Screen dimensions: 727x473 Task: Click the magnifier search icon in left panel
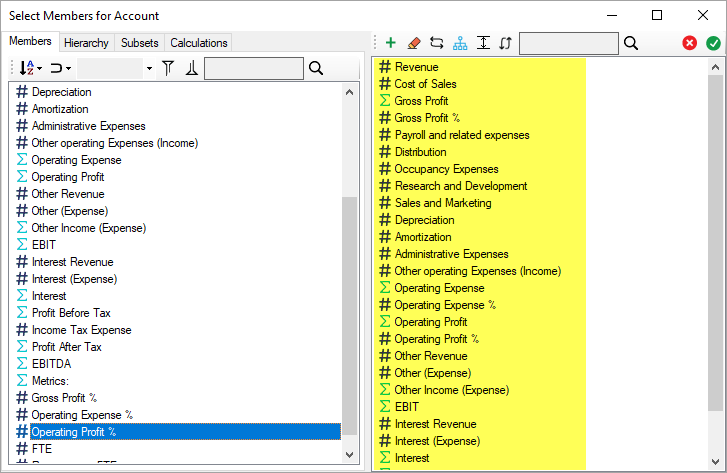pos(316,68)
